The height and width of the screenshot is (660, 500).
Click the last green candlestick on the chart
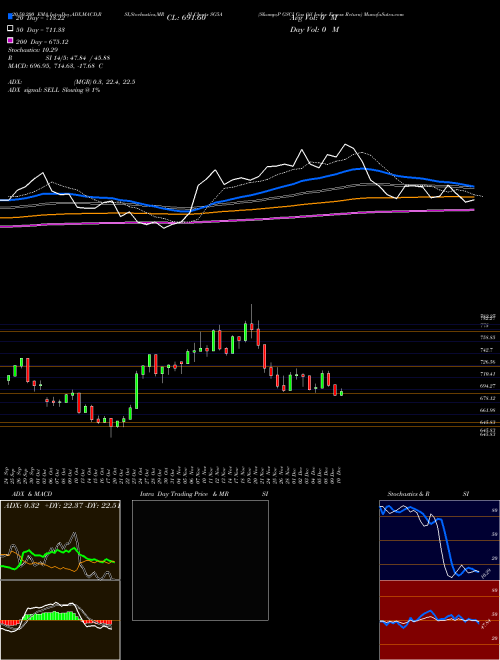click(x=341, y=393)
